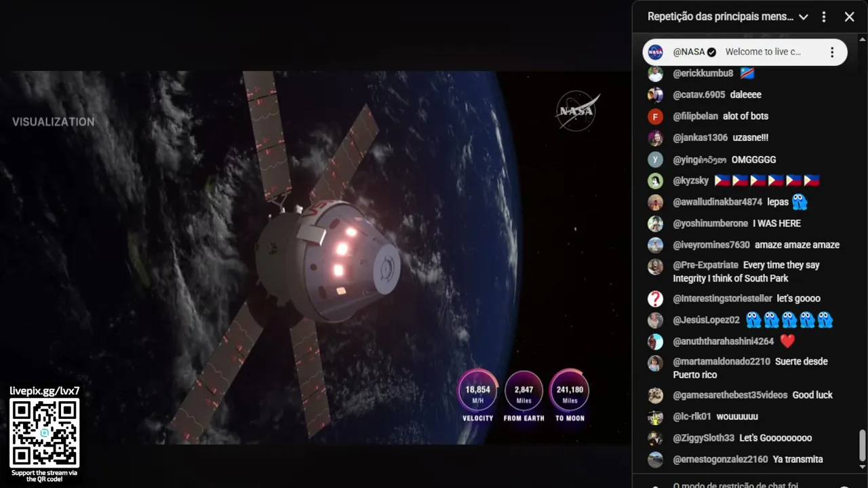
Task: Click the 'amaze amaze amaze' chat message
Action: pyautogui.click(x=797, y=245)
